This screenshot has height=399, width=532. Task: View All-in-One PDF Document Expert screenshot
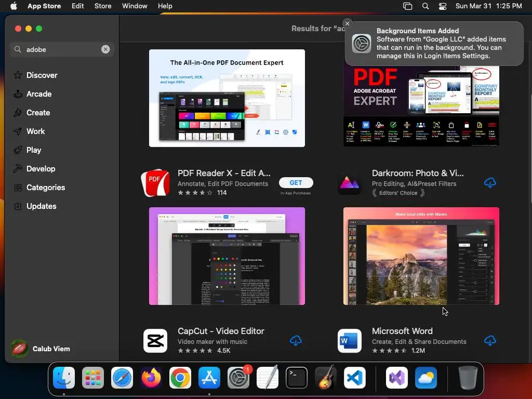point(227,98)
